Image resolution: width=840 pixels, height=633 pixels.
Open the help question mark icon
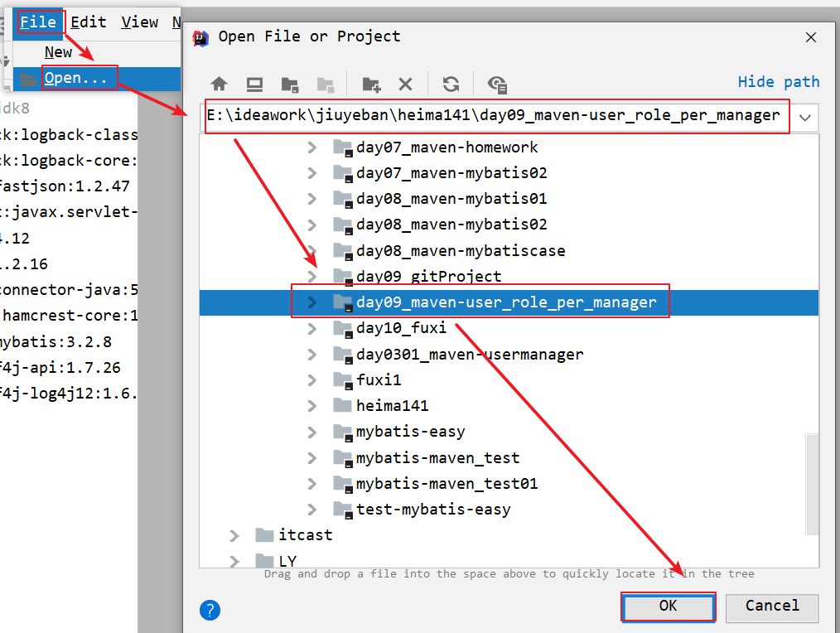210,611
